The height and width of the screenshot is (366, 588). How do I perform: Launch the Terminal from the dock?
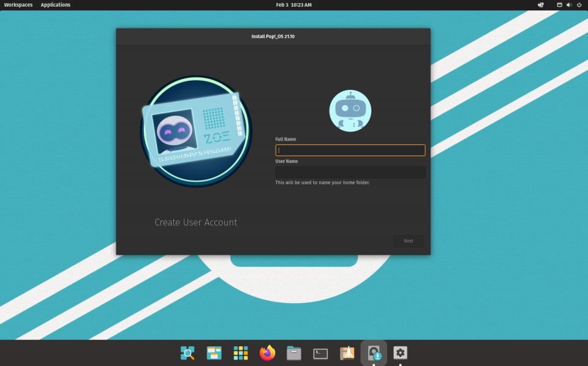click(x=320, y=353)
